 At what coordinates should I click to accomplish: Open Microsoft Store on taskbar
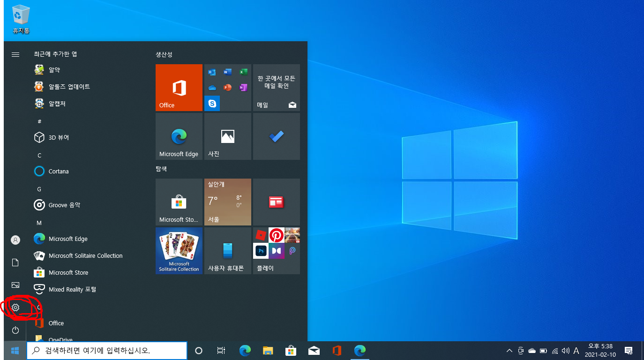(x=291, y=350)
